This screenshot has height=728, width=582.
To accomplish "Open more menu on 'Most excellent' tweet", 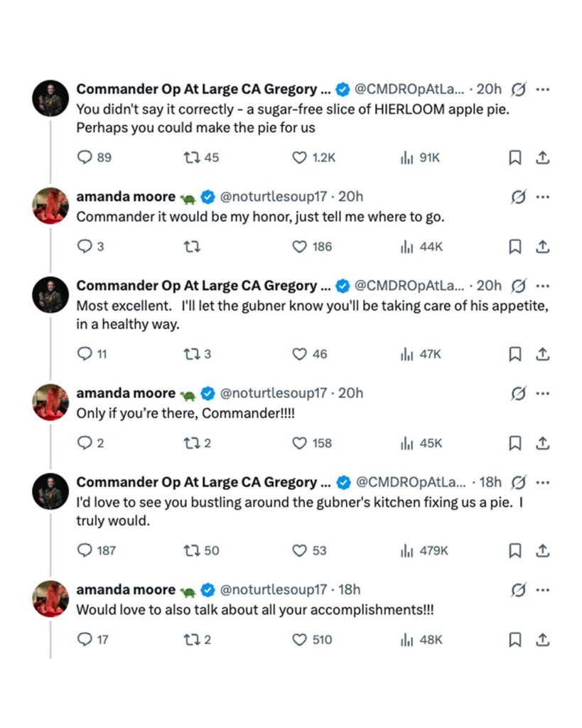I will coord(543,286).
